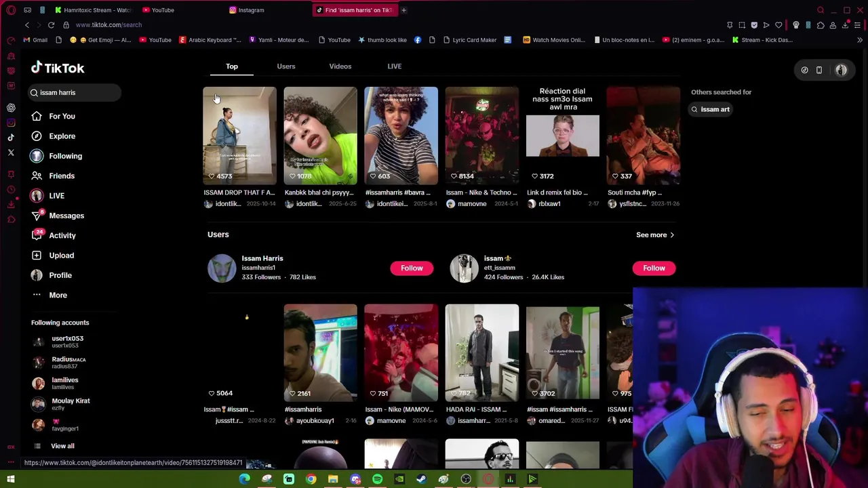Open TikTok LIVE from sidebar
Screen dimensions: 868x488
pos(47,196)
